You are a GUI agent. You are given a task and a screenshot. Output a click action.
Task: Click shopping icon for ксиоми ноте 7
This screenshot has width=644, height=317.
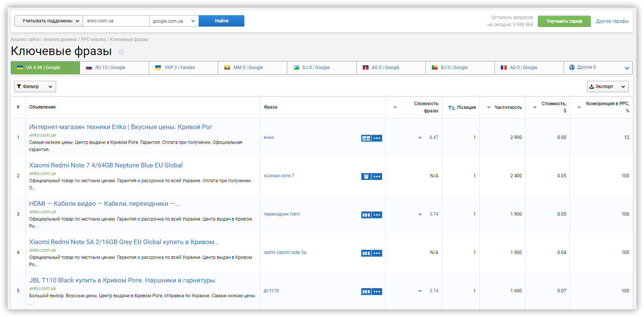coord(366,177)
